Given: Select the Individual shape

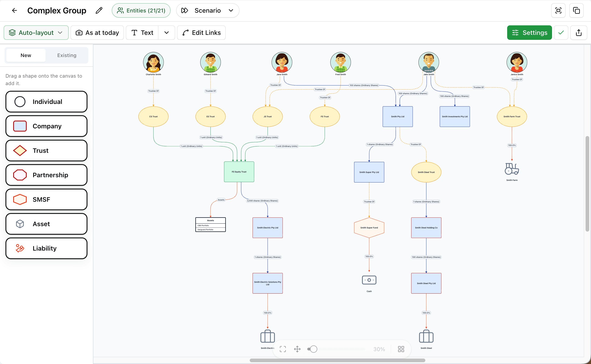Looking at the screenshot, I should point(46,102).
